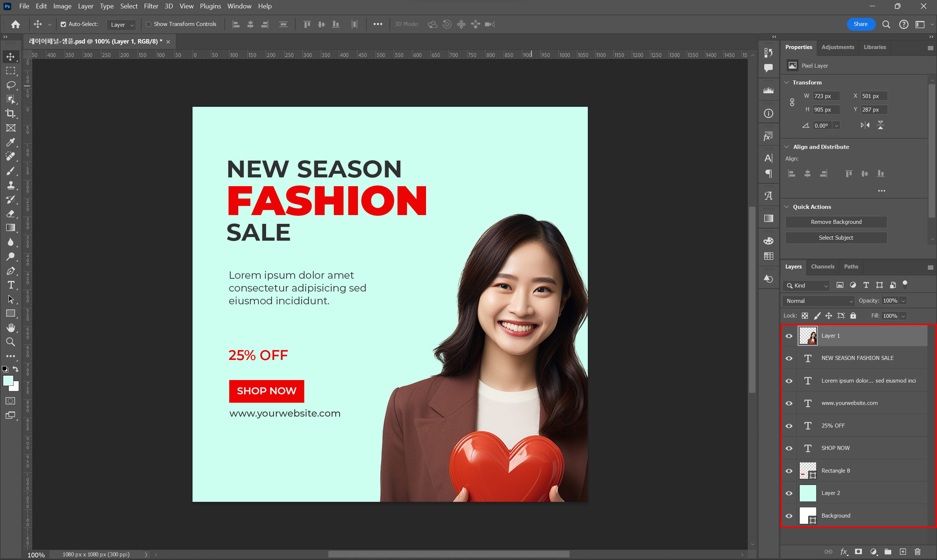Select the Hand tool
This screenshot has height=560, width=937.
point(11,327)
